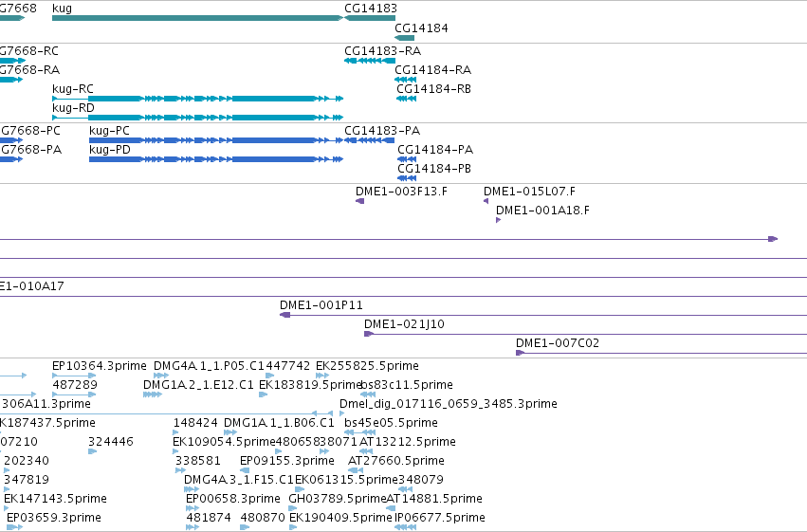Select transcript CG14184-RB

[x=406, y=99]
